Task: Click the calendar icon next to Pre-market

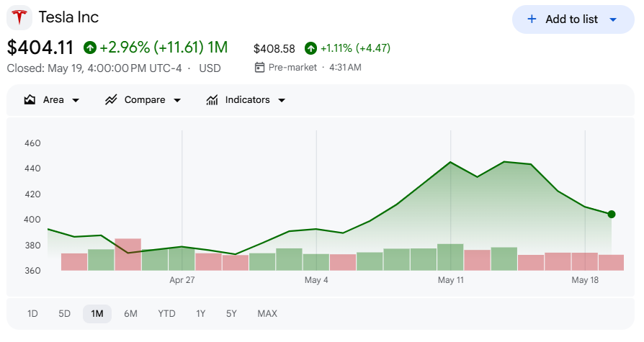Action: (259, 68)
